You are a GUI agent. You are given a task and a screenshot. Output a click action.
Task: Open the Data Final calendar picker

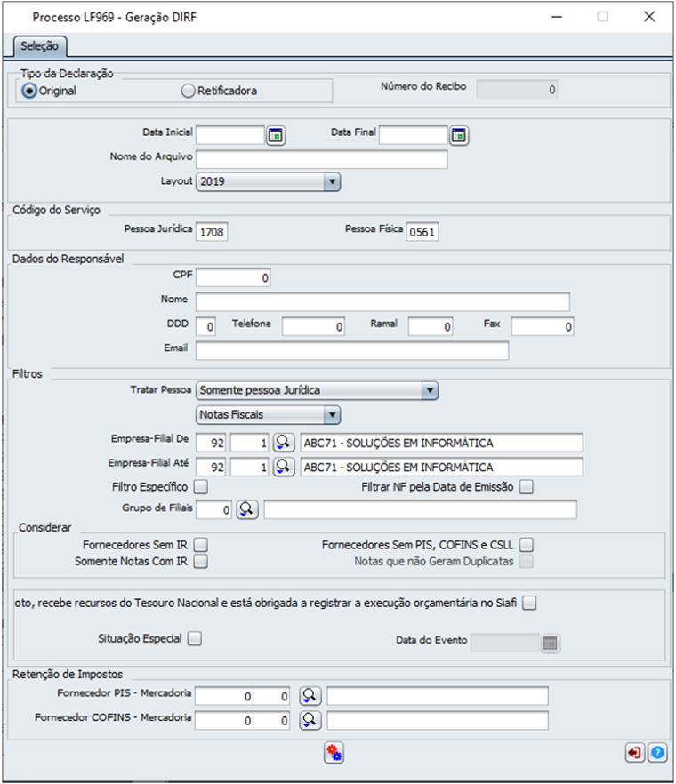[459, 135]
